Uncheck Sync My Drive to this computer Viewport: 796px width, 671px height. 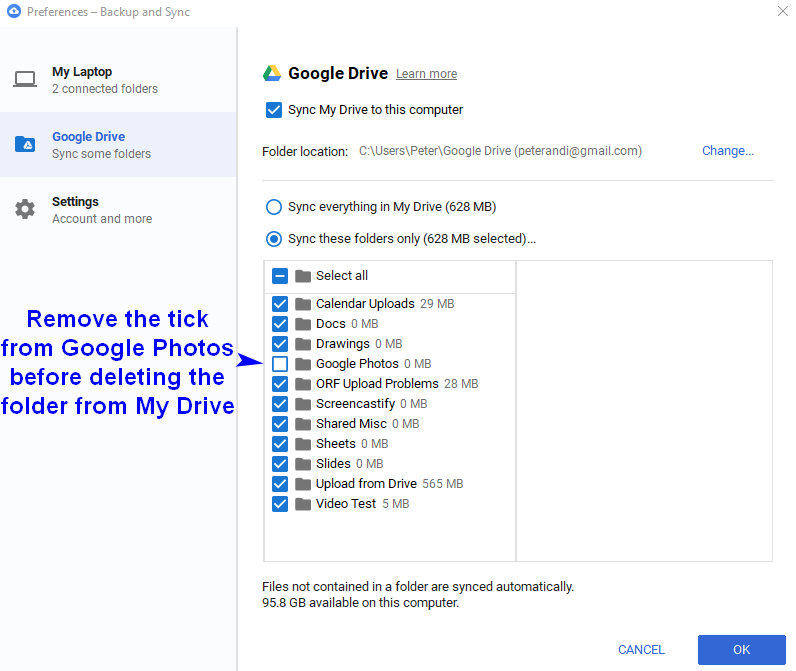pyautogui.click(x=274, y=110)
